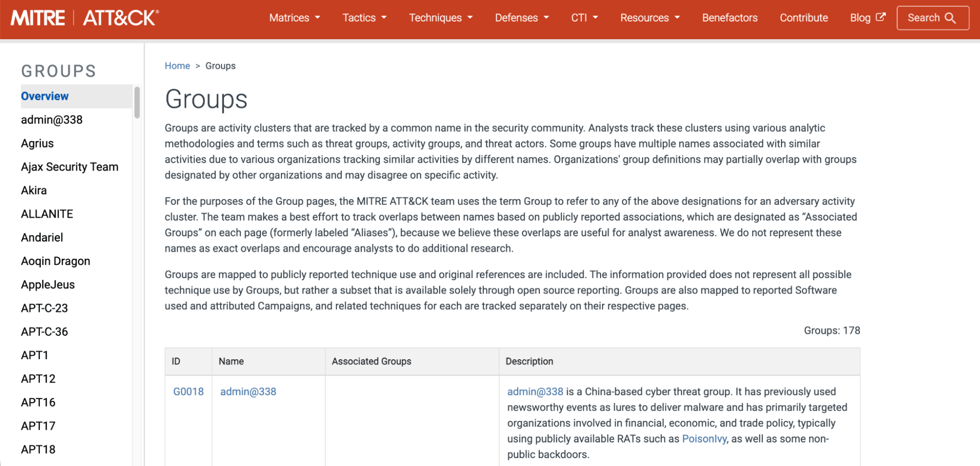
Task: Click the MITRE ATT&CK logo
Action: (x=85, y=18)
